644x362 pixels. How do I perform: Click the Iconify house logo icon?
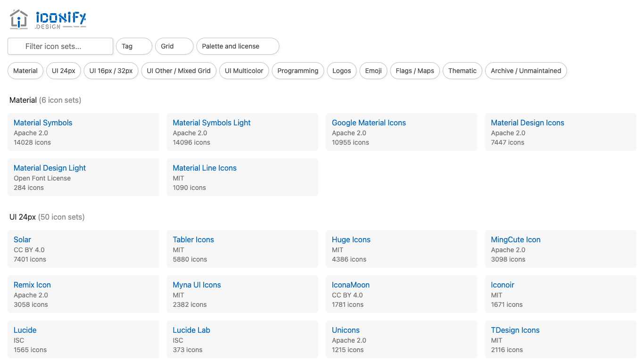19,19
